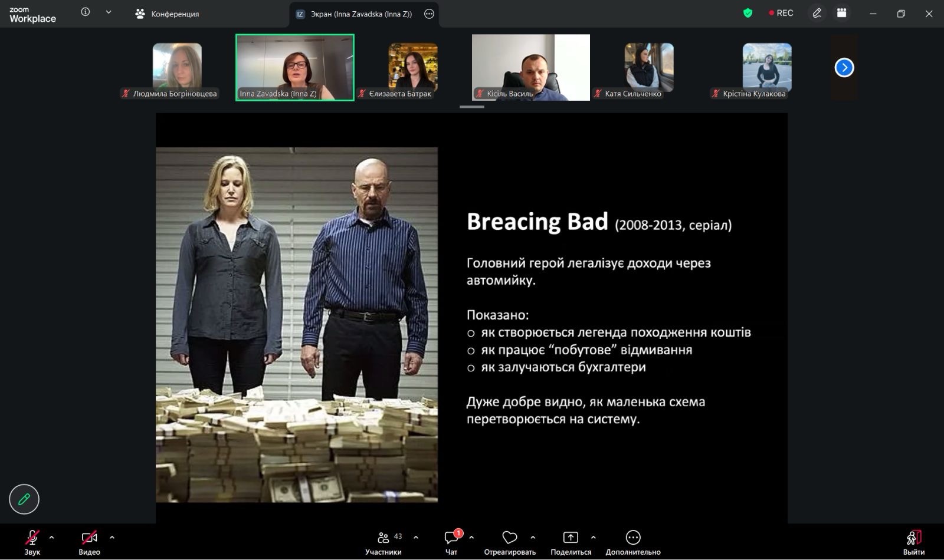The image size is (944, 560).
Task: Expand the dropdown chevron beside info icon
Action: (x=109, y=12)
